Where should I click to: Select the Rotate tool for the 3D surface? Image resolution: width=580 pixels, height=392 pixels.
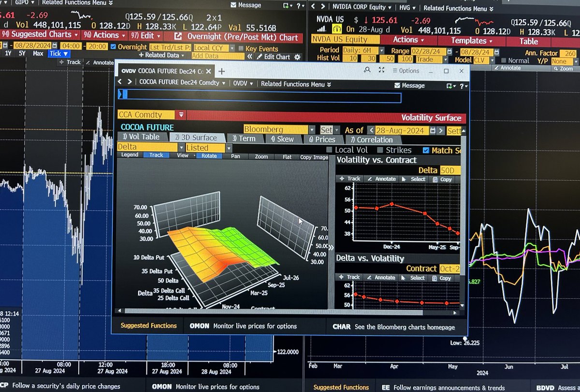click(x=209, y=156)
